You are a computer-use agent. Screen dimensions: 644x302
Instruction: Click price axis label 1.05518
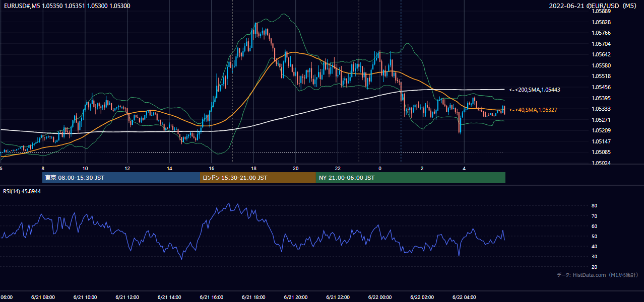click(601, 76)
